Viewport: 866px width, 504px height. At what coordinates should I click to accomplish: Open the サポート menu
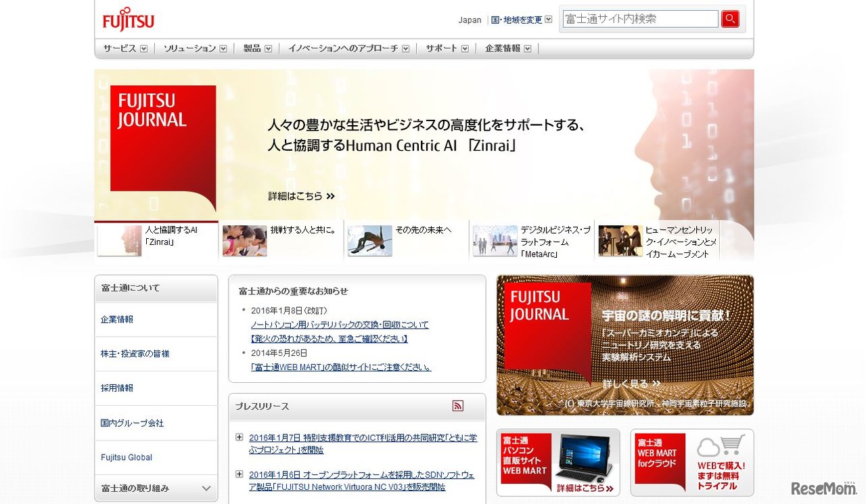click(447, 49)
